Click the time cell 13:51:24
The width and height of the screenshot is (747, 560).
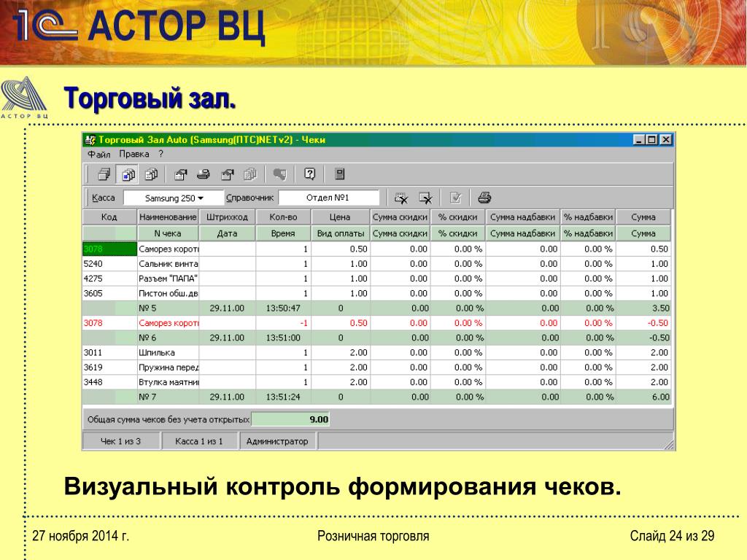283,397
